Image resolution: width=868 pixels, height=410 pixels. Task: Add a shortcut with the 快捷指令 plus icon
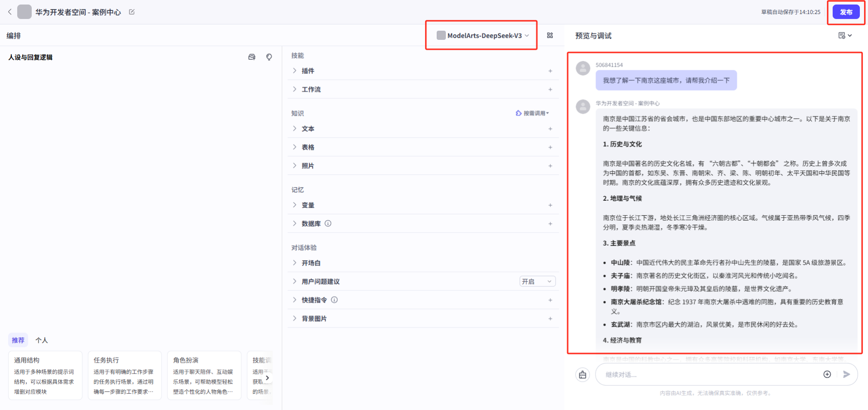tap(550, 300)
